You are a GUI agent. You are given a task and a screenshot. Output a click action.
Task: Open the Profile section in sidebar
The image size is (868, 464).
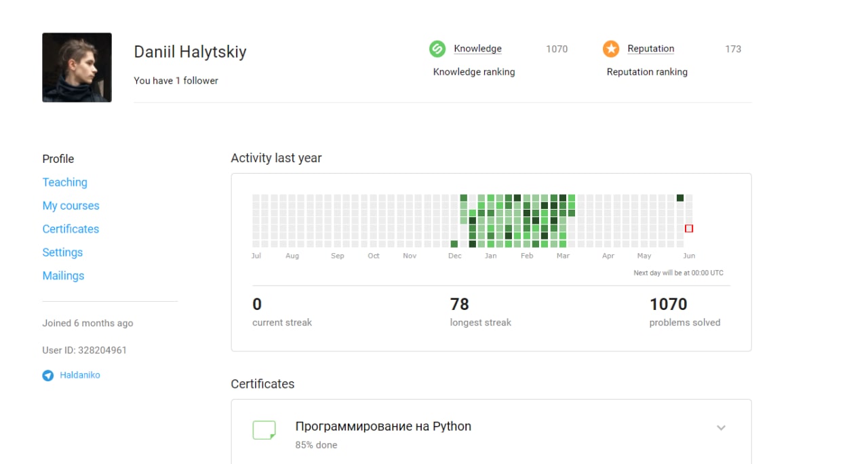coord(58,159)
